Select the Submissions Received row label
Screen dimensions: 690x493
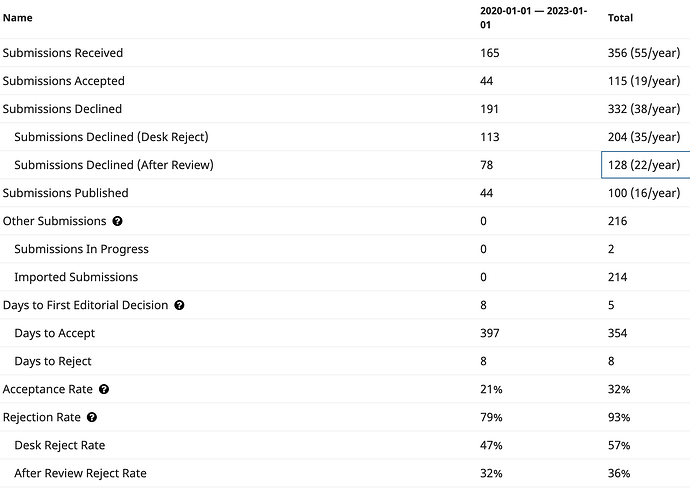pyautogui.click(x=63, y=53)
